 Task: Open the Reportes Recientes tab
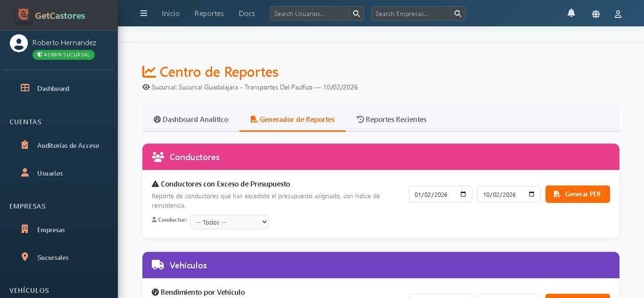(391, 119)
